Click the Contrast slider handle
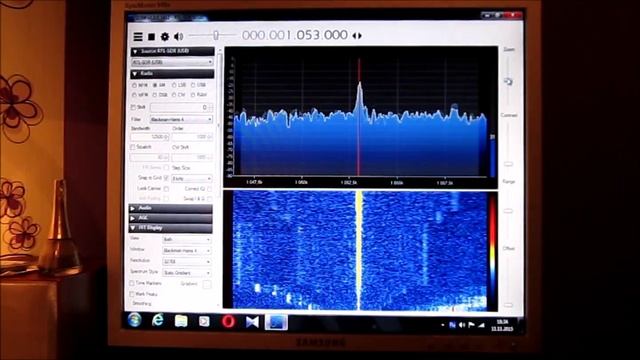Viewport: 640px width, 360px height. [x=508, y=164]
